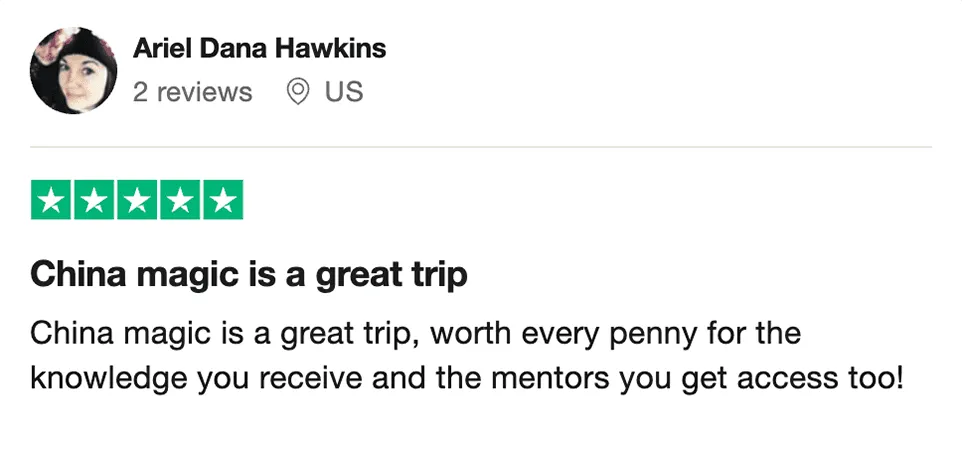Click the "US" country label
Viewport: 962px width, 471px height.
point(344,93)
